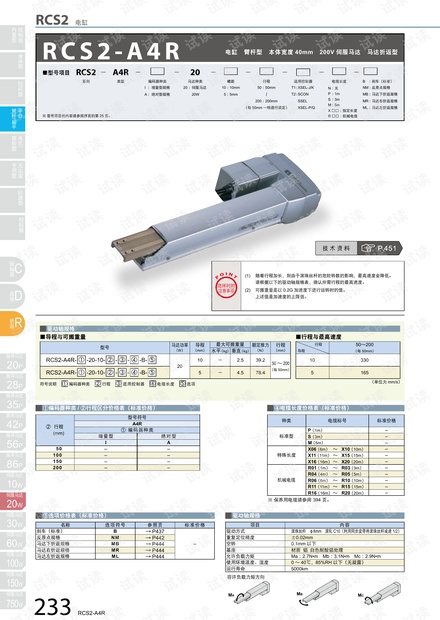Click the Mc moment direction diagram
The image size is (440, 620).
click(380, 593)
